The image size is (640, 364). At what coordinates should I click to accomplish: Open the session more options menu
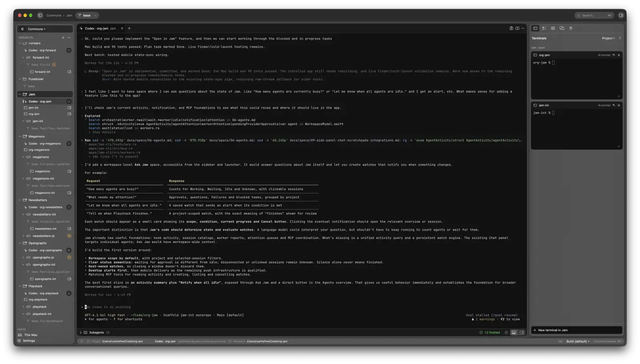click(x=522, y=28)
